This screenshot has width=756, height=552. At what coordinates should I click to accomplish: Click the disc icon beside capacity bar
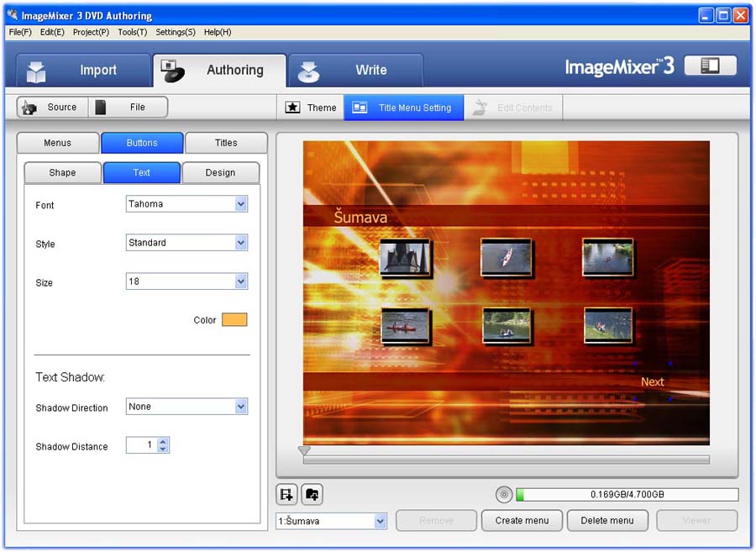tap(504, 495)
